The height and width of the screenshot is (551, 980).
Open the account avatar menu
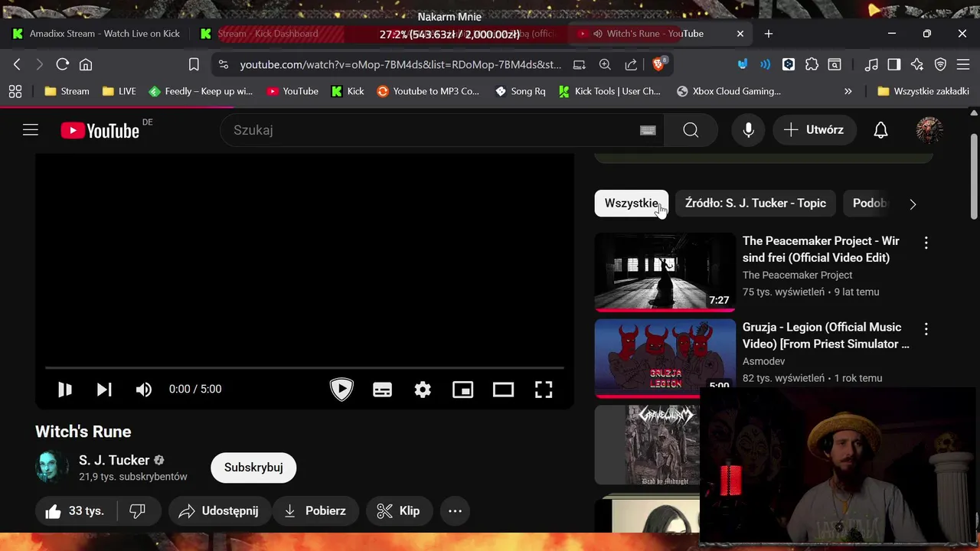pos(929,130)
